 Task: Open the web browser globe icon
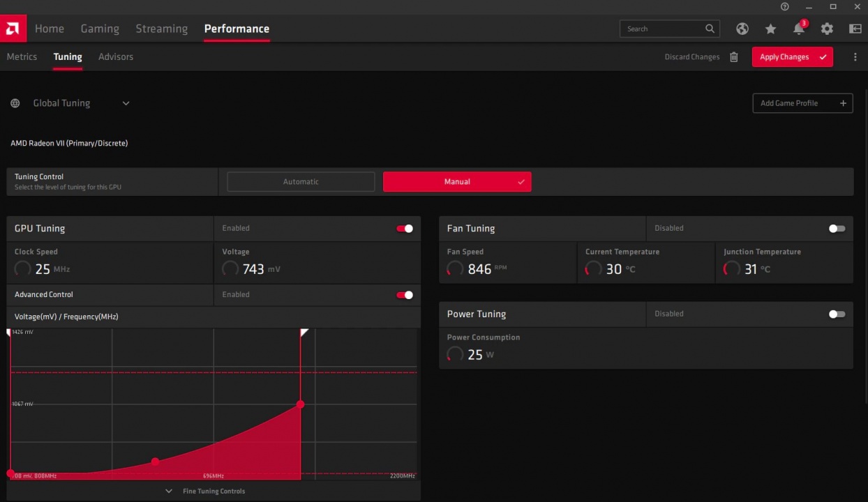tap(742, 29)
